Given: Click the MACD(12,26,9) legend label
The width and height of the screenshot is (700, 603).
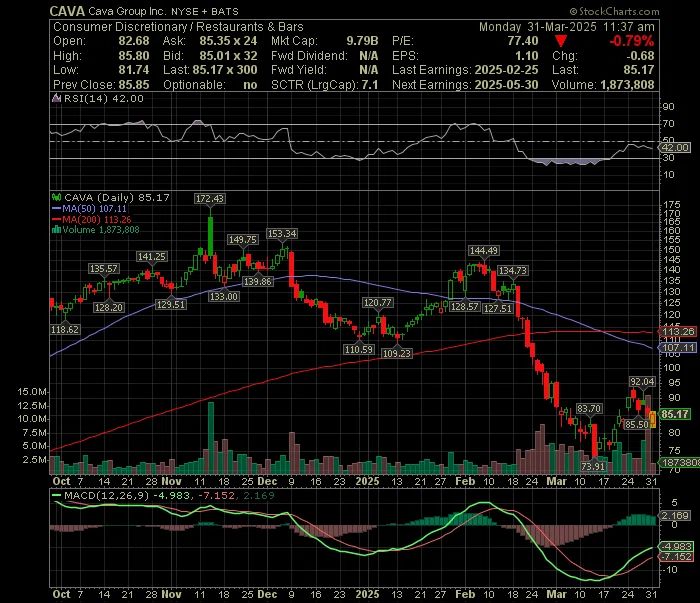Looking at the screenshot, I should (x=106, y=495).
